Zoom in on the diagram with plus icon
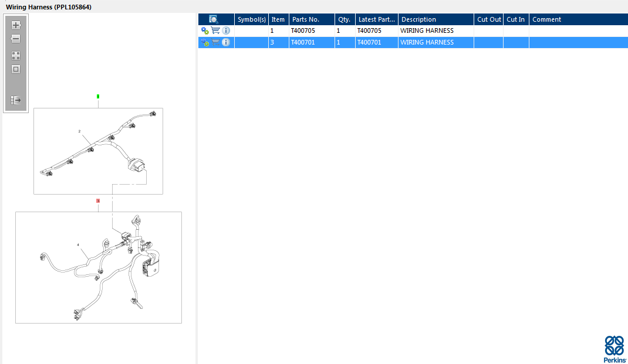This screenshot has width=628, height=364. point(16,25)
